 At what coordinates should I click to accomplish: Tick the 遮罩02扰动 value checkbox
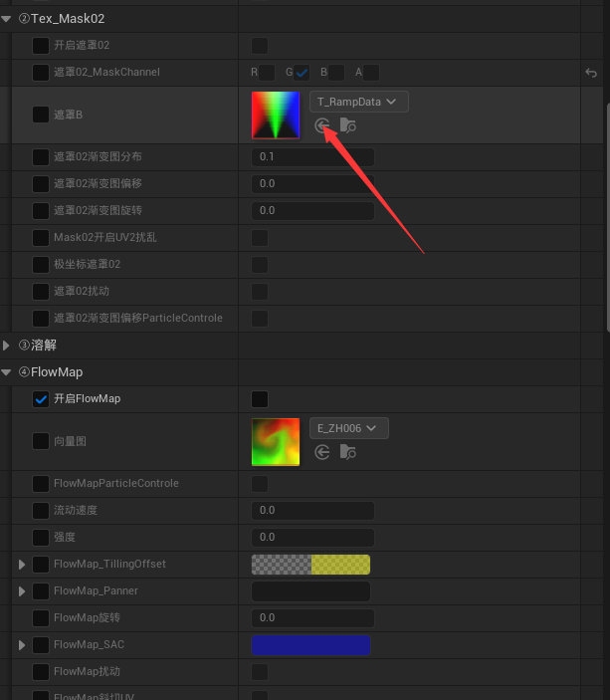pos(260,292)
